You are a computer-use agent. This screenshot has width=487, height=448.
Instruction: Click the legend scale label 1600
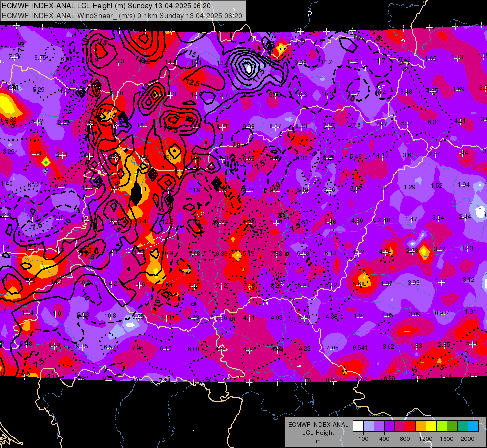tap(447, 439)
